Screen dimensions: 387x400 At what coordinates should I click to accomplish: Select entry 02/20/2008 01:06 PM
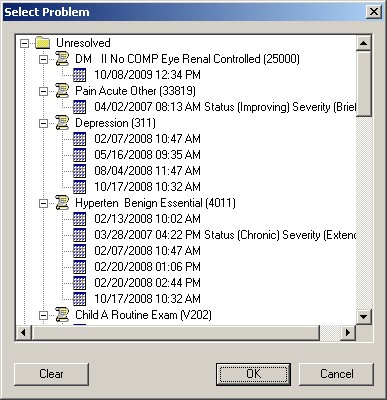[x=147, y=267]
